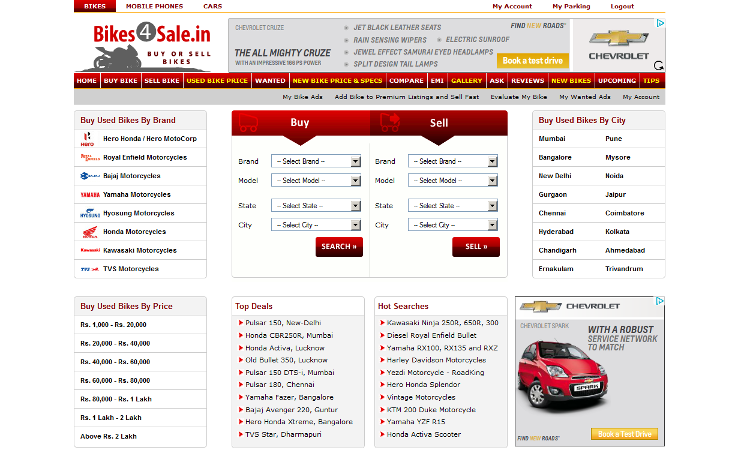This screenshot has width=750, height=450.
Task: Open the Sell City dropdown
Action: (x=453, y=225)
